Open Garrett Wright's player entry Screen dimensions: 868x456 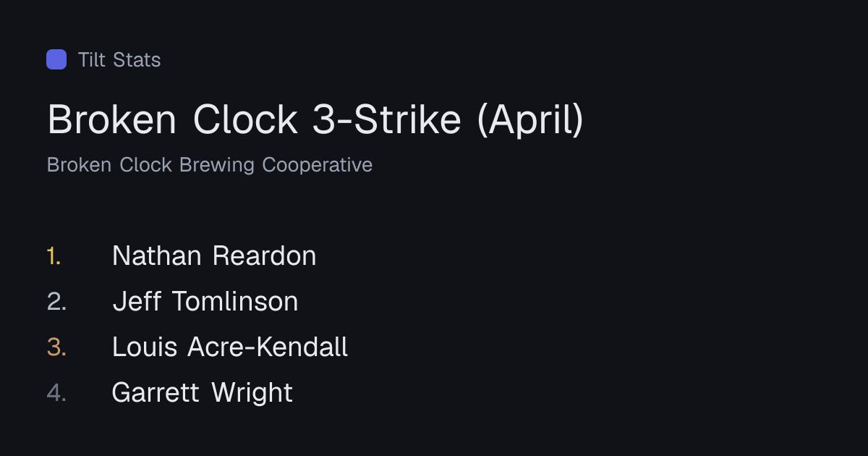click(203, 393)
